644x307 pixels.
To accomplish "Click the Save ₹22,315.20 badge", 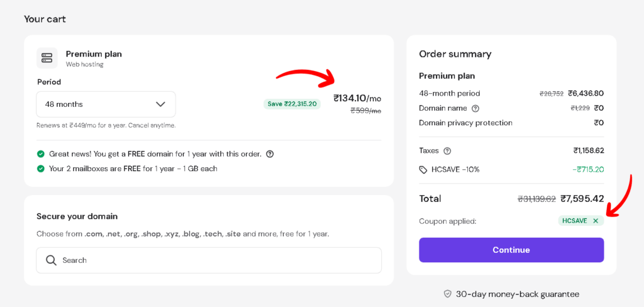I will [292, 104].
